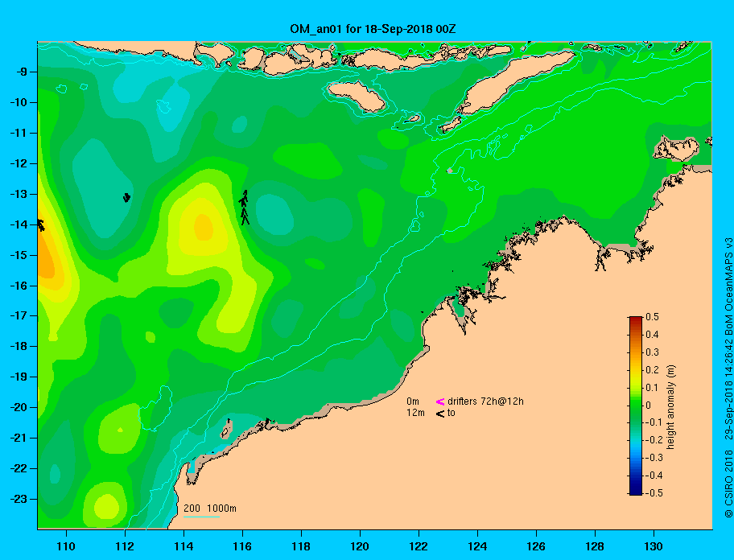Click the longitude axis label '114'
The width and height of the screenshot is (734, 560).
[x=183, y=546]
